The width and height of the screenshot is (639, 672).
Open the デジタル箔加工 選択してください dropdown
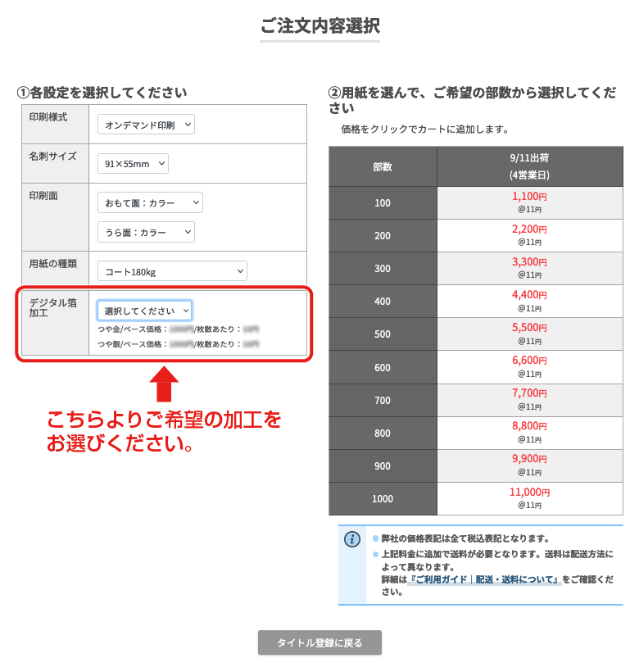(x=145, y=311)
